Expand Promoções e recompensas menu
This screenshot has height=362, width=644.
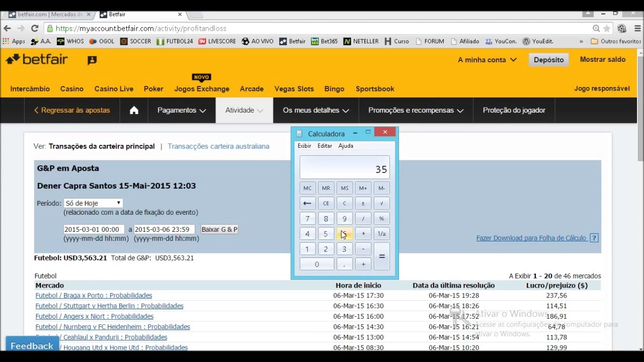click(416, 110)
